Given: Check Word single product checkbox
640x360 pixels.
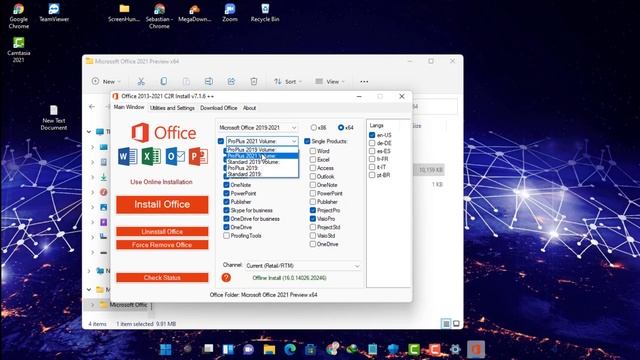Looking at the screenshot, I should 313,151.
